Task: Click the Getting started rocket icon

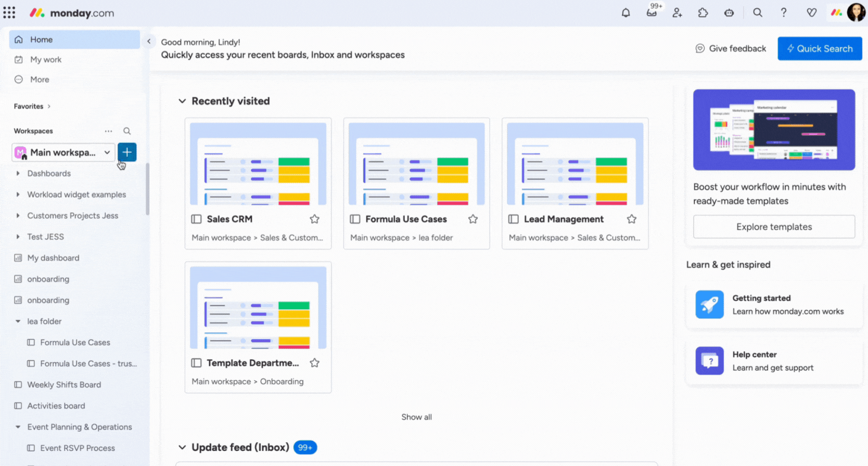Action: pos(709,304)
